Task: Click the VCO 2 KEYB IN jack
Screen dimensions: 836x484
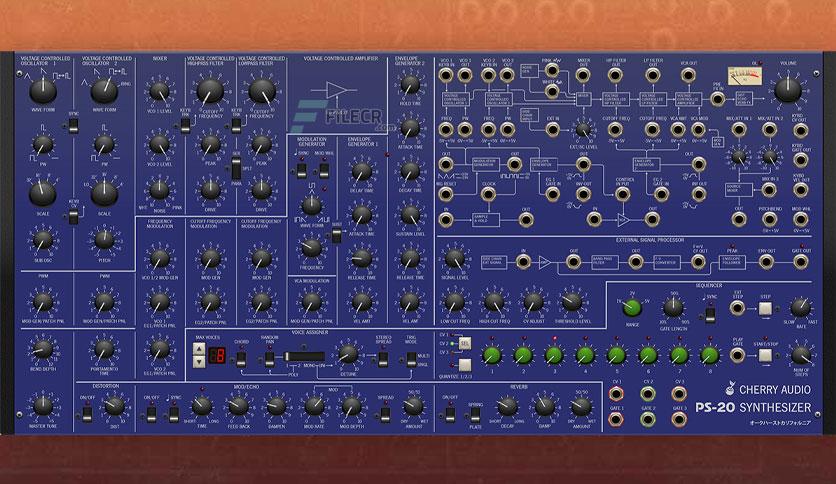Action: (x=488, y=75)
